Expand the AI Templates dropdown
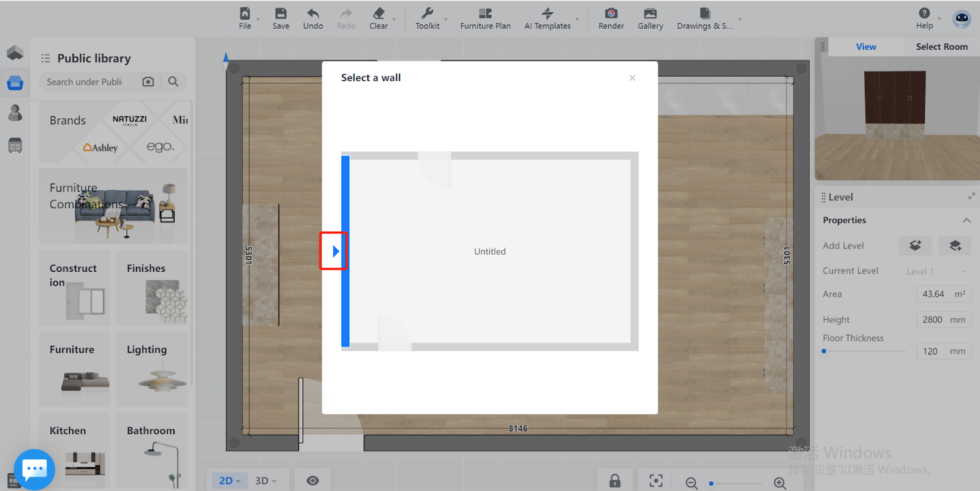The height and width of the screenshot is (491, 980). point(577,20)
